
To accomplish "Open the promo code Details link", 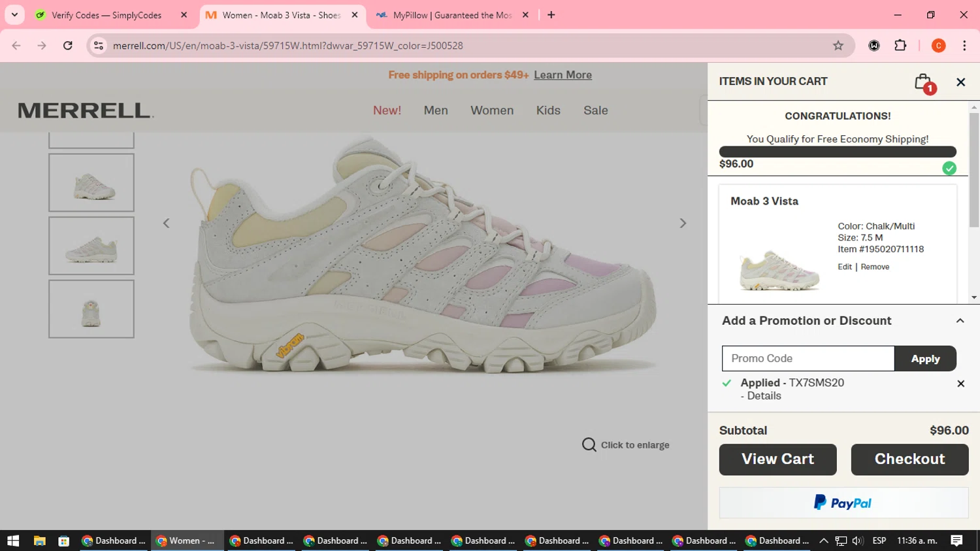I will click(764, 396).
